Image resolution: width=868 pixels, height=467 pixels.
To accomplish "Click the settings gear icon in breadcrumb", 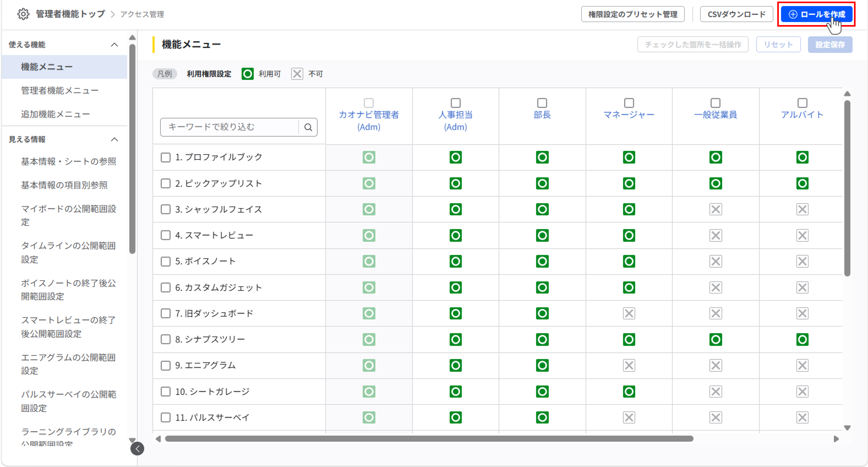I will pyautogui.click(x=23, y=14).
